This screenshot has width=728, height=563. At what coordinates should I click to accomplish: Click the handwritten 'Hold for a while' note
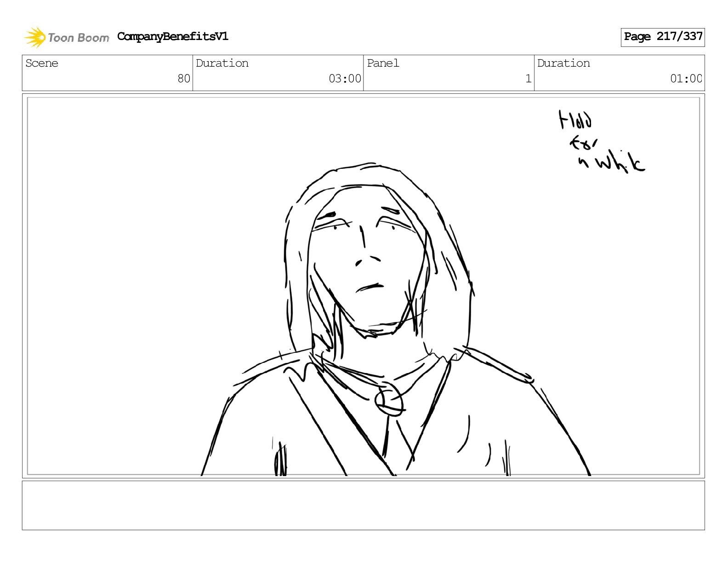(x=601, y=141)
